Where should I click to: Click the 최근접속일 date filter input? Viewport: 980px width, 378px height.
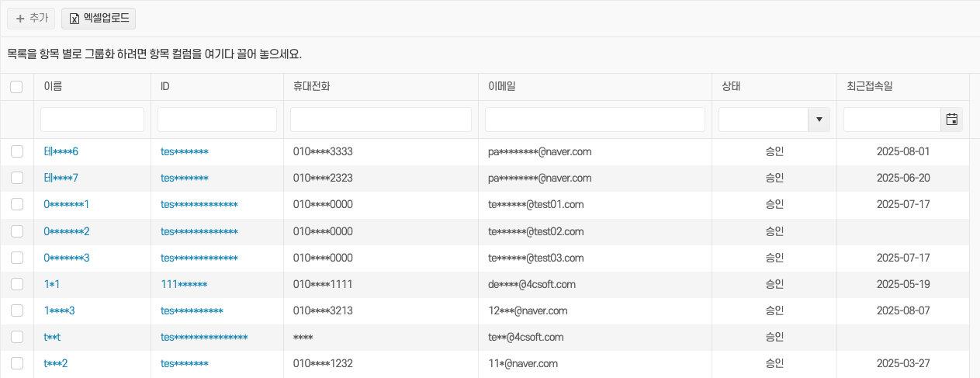(x=892, y=120)
